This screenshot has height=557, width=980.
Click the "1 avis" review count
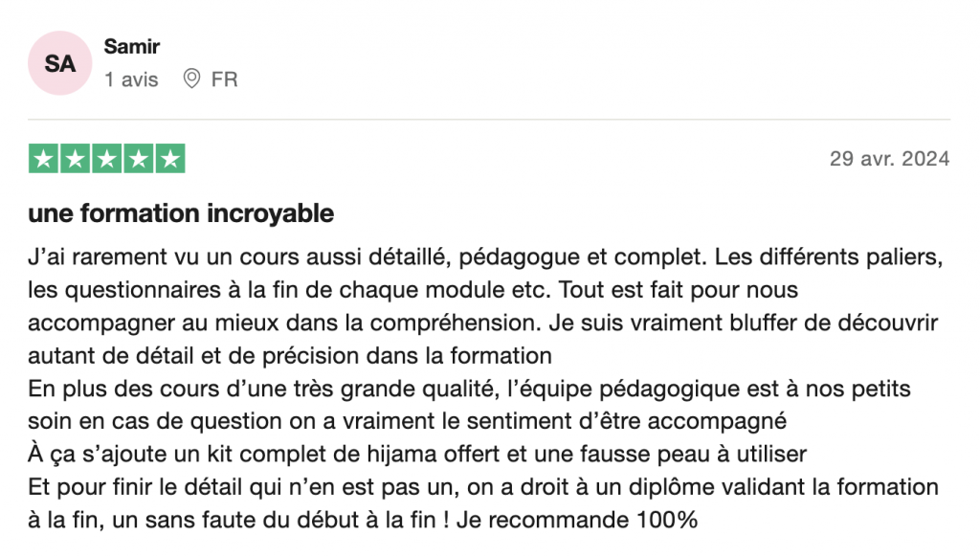(132, 79)
